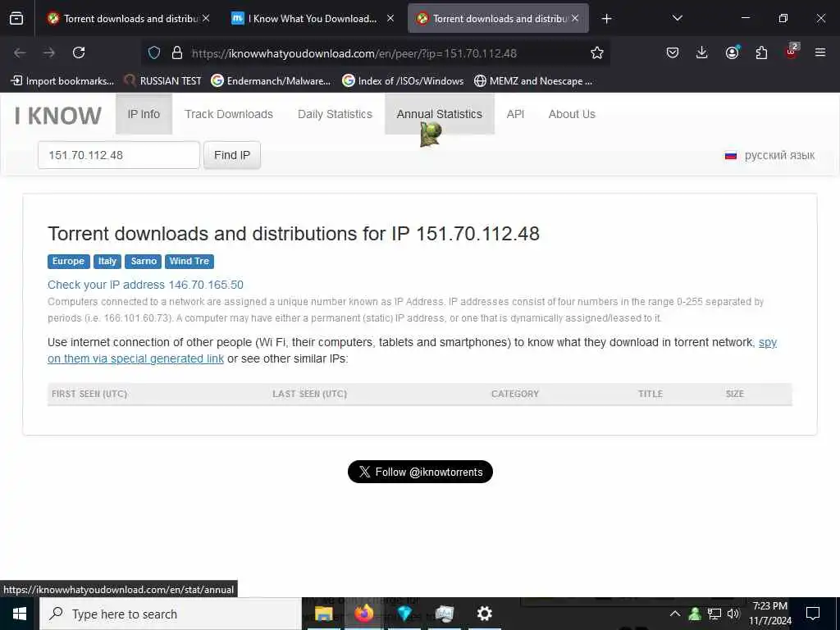Open Firefox account menu
Image resolution: width=840 pixels, height=630 pixels.
732,52
